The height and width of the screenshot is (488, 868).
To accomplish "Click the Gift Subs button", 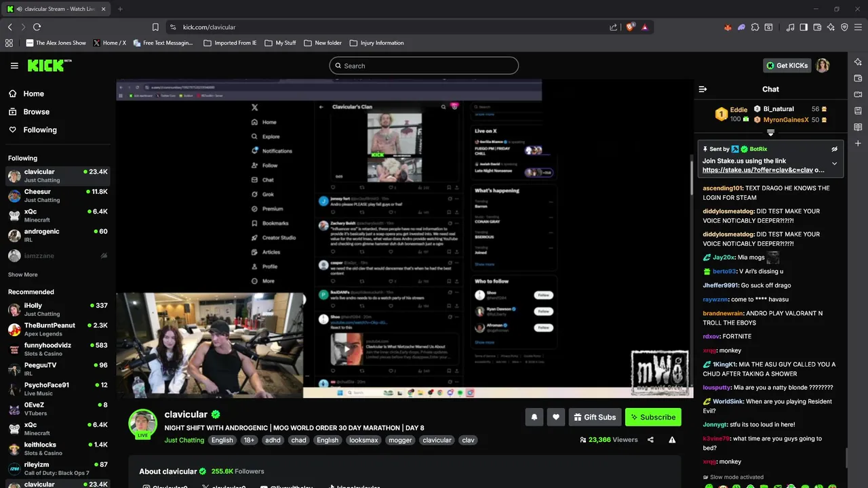I will pos(594,417).
